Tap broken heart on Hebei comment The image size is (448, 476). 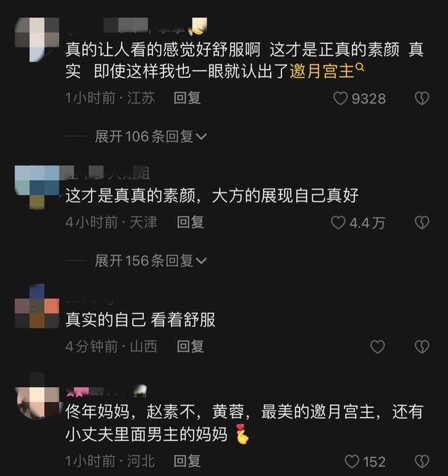point(422,462)
